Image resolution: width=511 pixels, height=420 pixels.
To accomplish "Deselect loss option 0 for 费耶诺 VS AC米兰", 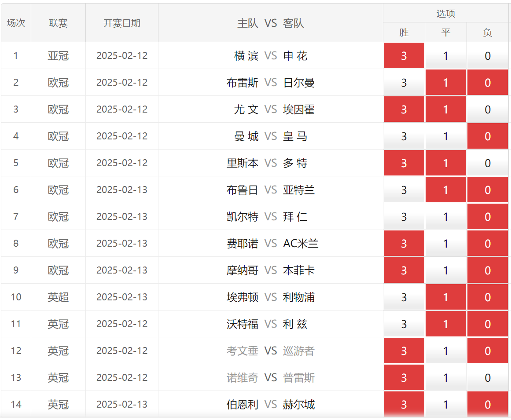I will pyautogui.click(x=488, y=244).
